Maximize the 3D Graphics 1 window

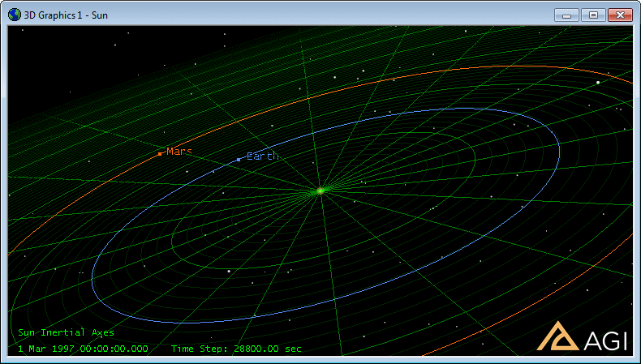point(592,15)
